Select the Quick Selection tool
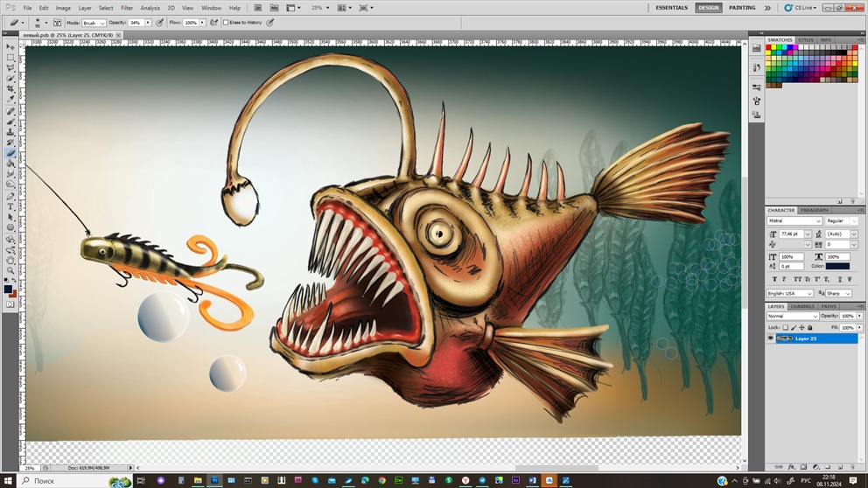This screenshot has height=488, width=868. (10, 79)
